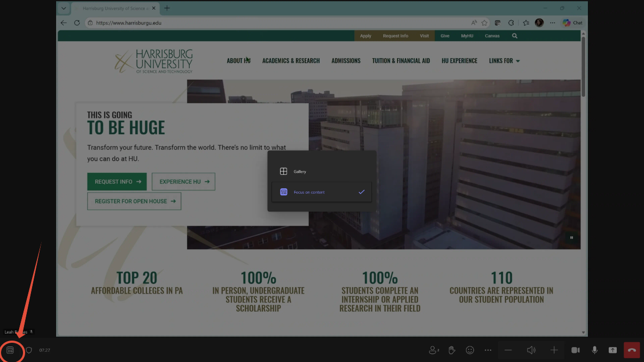
Task: Click the Harrisburg University logo
Action: click(154, 61)
